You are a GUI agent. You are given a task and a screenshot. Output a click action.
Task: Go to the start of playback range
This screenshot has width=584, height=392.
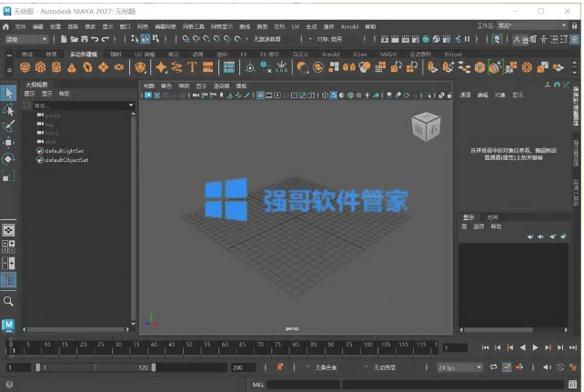(485, 347)
